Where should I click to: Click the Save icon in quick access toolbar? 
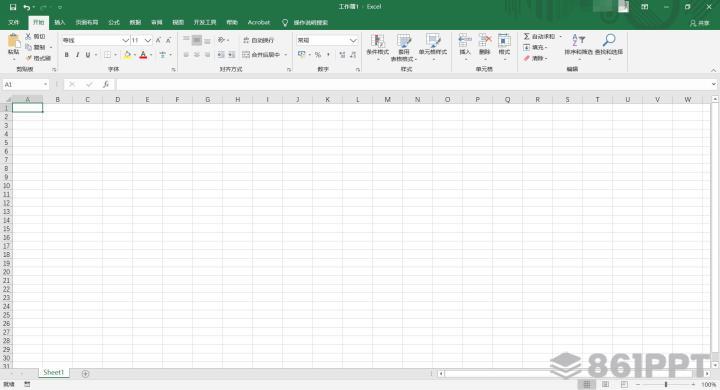click(x=13, y=7)
